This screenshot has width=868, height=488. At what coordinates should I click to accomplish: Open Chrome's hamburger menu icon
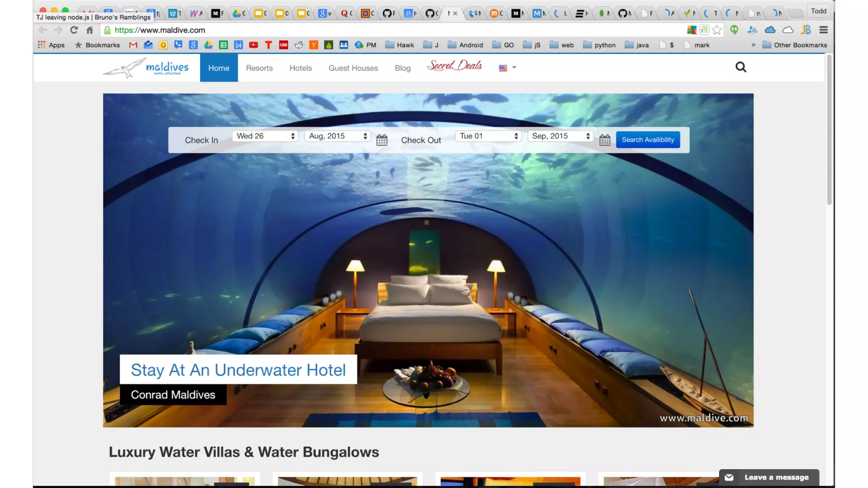823,30
